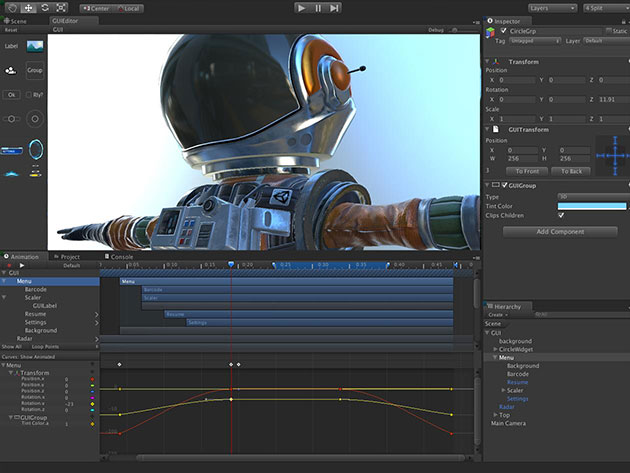Toggle the Static checkbox
Viewport: 630px width, 473px height.
[609, 31]
